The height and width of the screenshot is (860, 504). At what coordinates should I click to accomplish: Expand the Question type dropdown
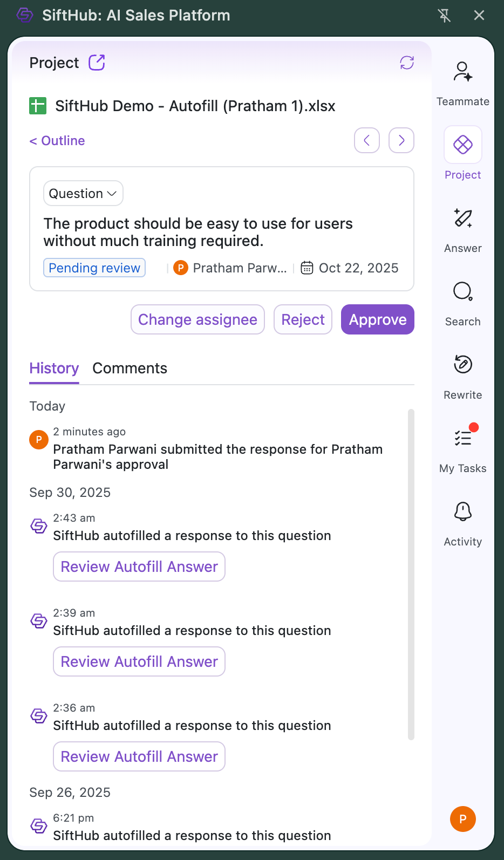tap(83, 193)
